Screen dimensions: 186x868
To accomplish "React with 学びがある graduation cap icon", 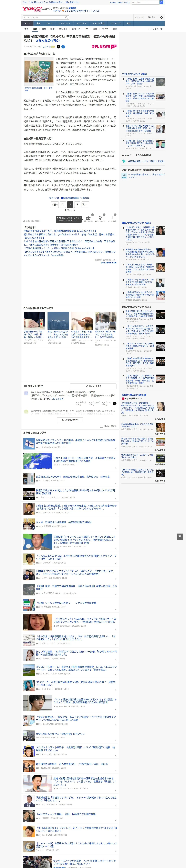I will coord(88,218).
